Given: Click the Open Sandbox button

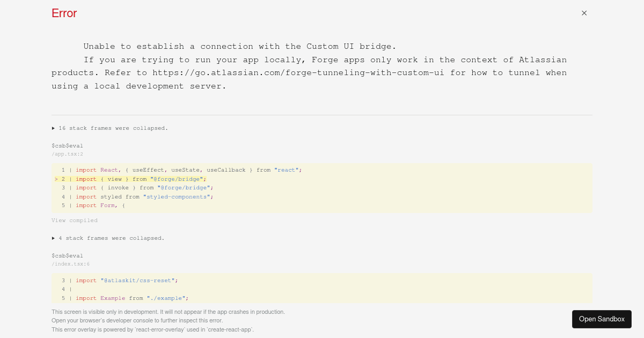Looking at the screenshot, I should (x=602, y=319).
